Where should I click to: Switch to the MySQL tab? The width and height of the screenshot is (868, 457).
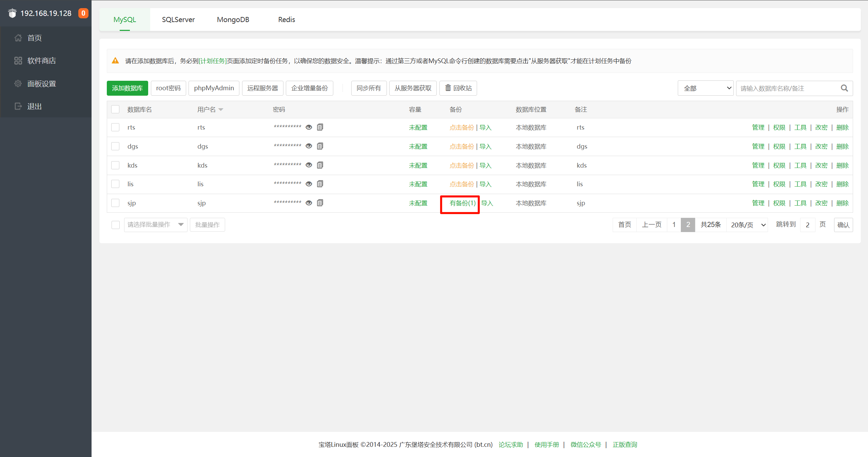(125, 20)
